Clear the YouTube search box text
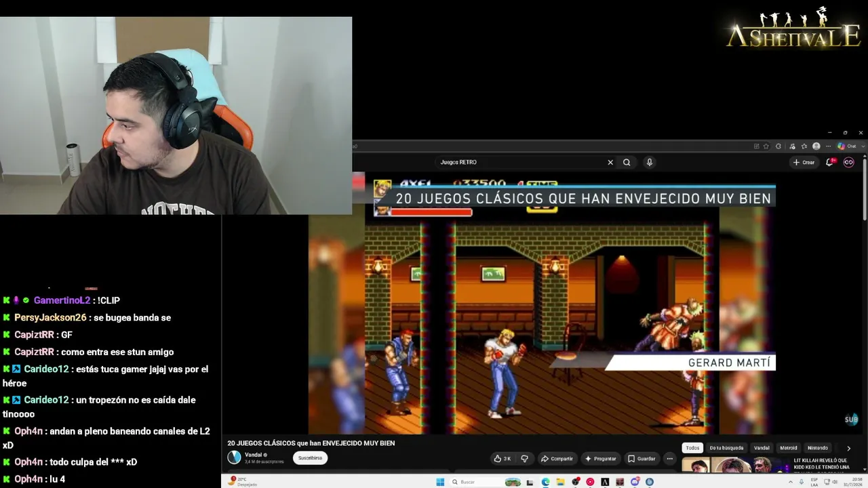This screenshot has height=488, width=868. pyautogui.click(x=610, y=163)
